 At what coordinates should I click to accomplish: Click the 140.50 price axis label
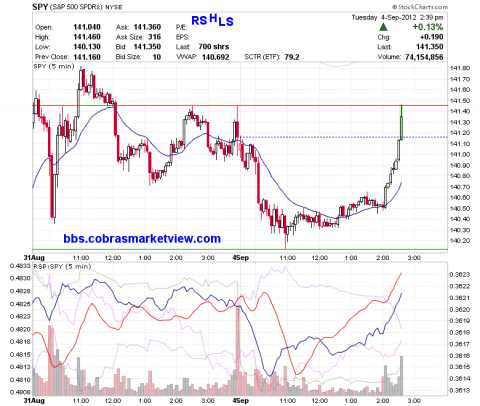click(x=460, y=209)
